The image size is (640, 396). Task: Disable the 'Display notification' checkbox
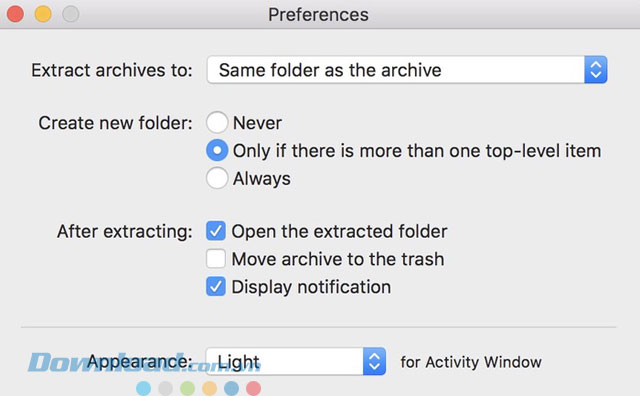216,287
